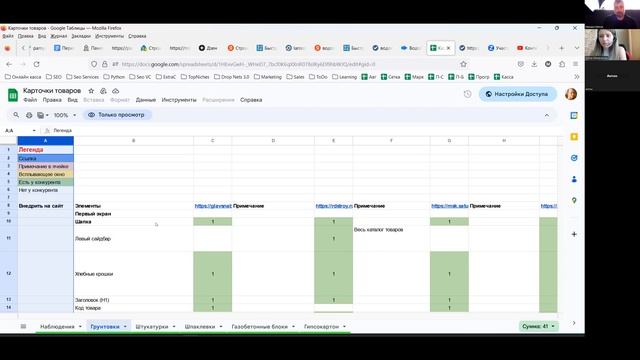The height and width of the screenshot is (360, 640).
Task: Print the spreadsheet with the printer icon
Action: pyautogui.click(x=29, y=115)
